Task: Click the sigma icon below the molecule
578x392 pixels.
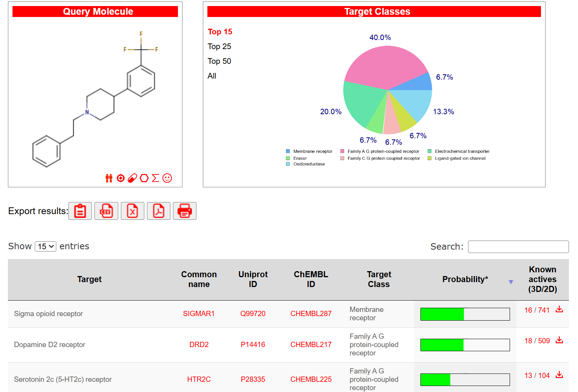Action: (x=155, y=178)
